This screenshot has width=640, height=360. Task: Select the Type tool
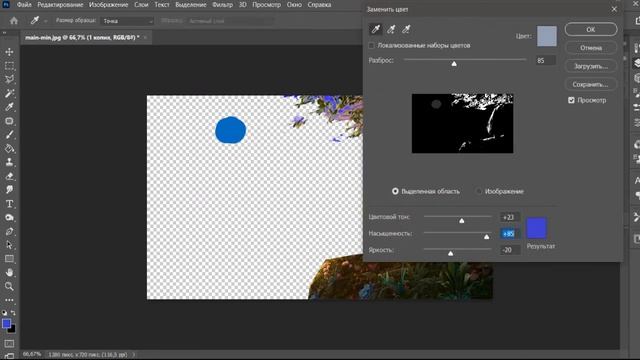pyautogui.click(x=9, y=204)
